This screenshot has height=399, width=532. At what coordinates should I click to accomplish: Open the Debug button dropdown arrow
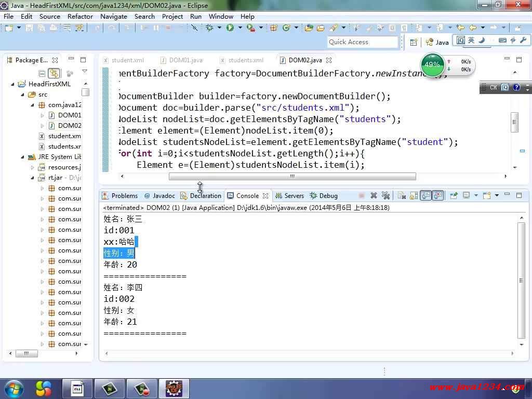[219, 28]
